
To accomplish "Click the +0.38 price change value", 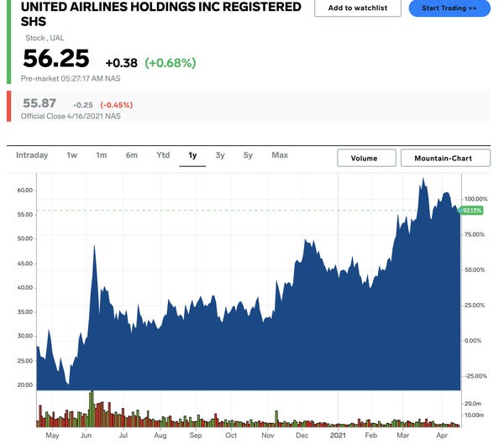I will point(121,63).
